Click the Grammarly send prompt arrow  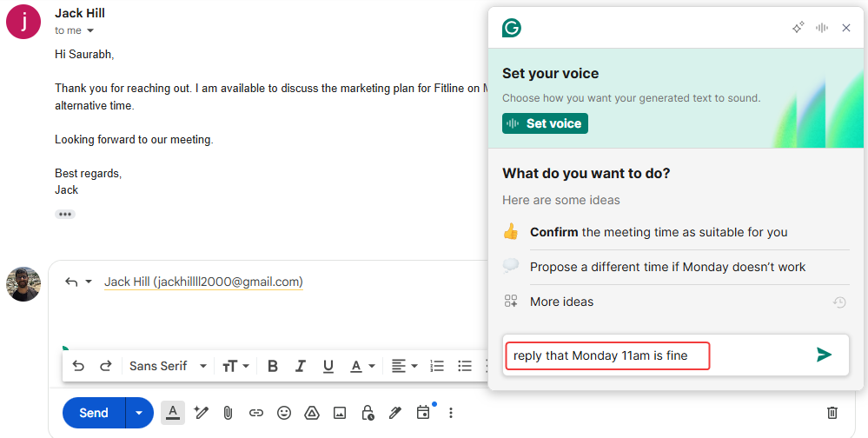[824, 355]
